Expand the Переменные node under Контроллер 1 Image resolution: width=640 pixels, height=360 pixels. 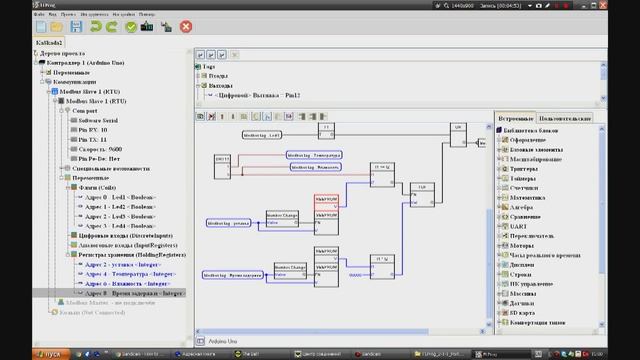point(42,72)
